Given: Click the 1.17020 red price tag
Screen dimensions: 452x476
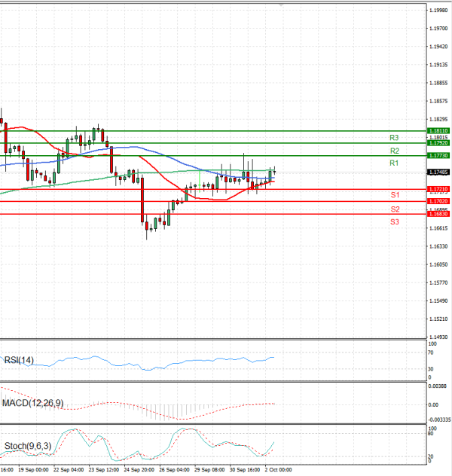Looking at the screenshot, I should coord(438,202).
